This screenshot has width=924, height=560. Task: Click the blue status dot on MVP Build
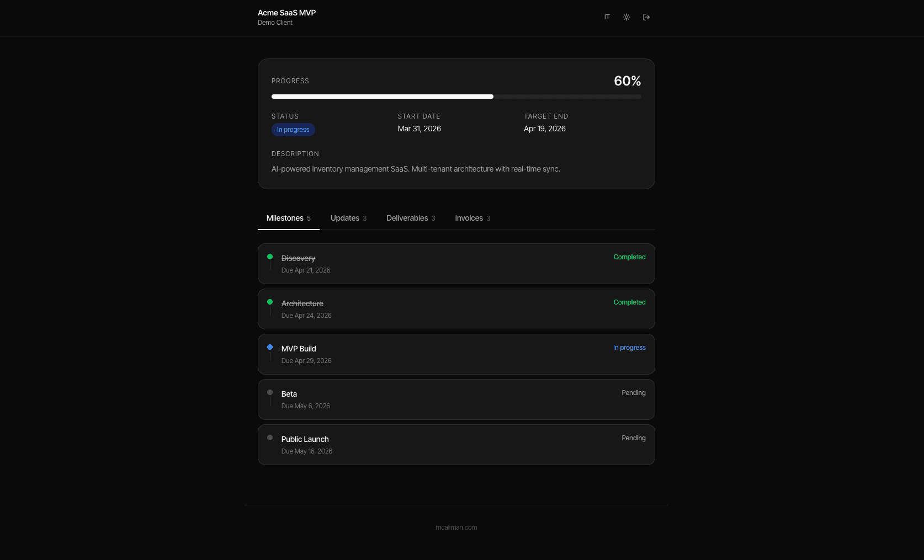pyautogui.click(x=270, y=347)
